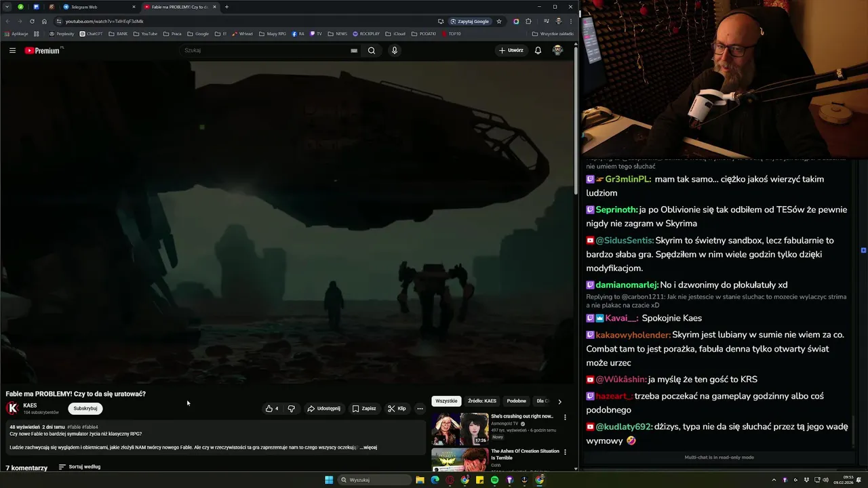Click Zapytaj Google button in address bar

(x=469, y=21)
